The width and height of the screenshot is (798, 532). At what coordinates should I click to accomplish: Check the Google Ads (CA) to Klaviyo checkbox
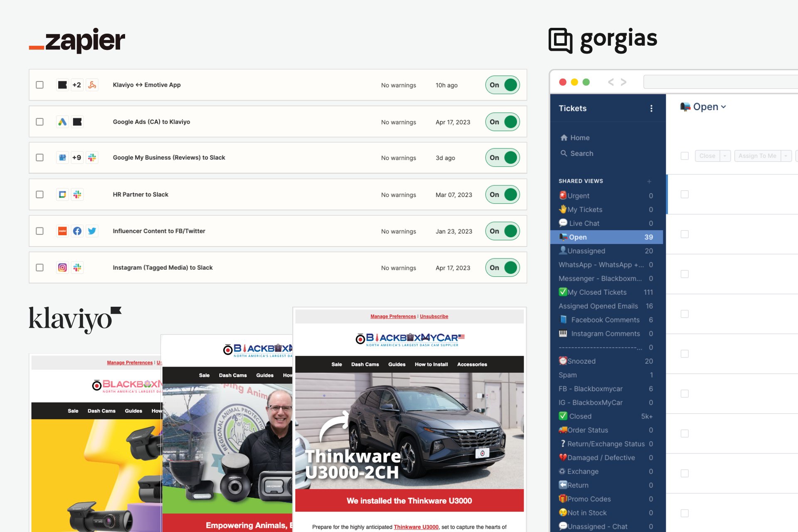[x=39, y=122]
